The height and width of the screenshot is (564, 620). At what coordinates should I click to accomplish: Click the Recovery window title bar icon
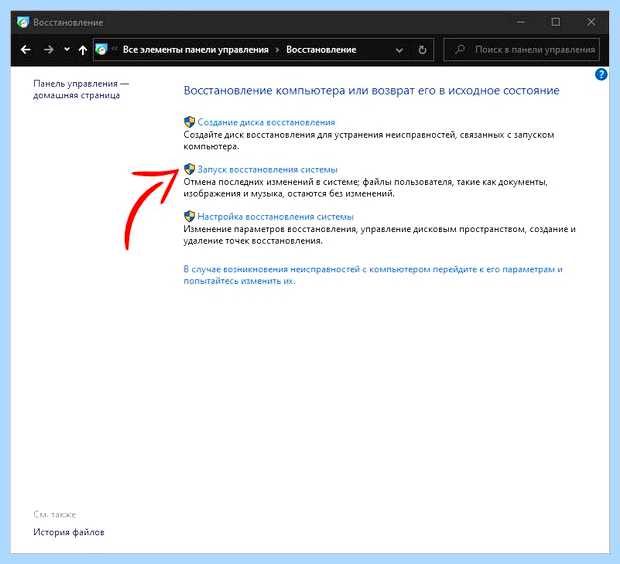(23, 22)
